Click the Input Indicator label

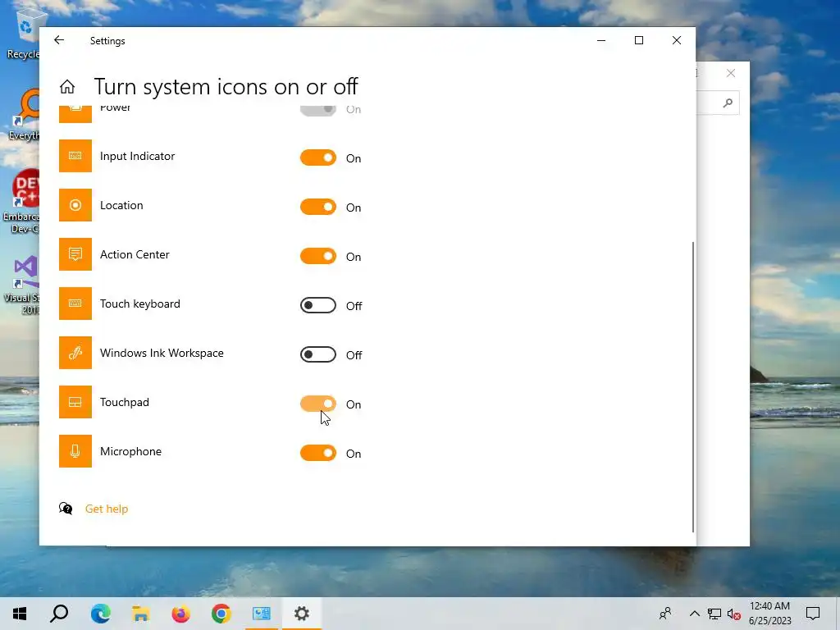click(x=137, y=156)
